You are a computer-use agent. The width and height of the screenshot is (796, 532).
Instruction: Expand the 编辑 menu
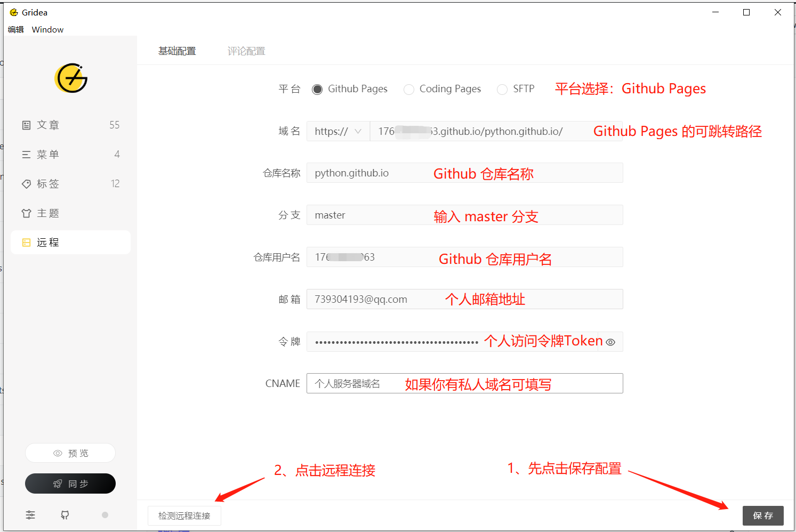(x=15, y=29)
